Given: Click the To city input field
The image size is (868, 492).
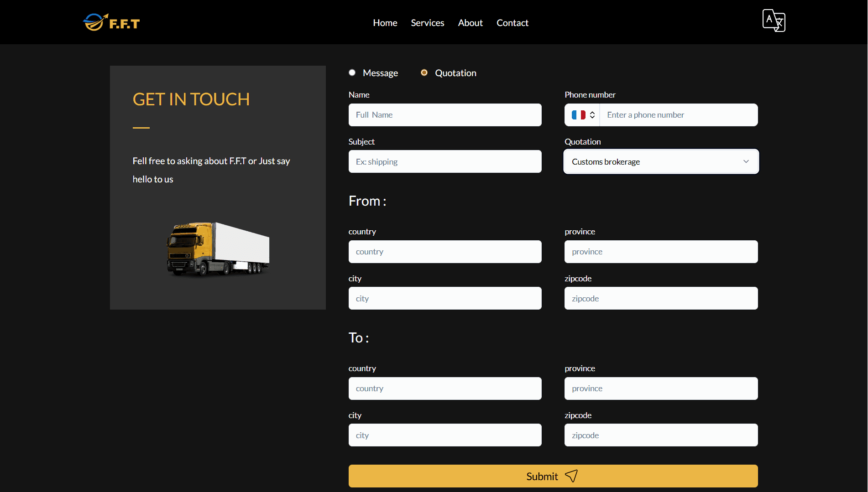Looking at the screenshot, I should 444,435.
